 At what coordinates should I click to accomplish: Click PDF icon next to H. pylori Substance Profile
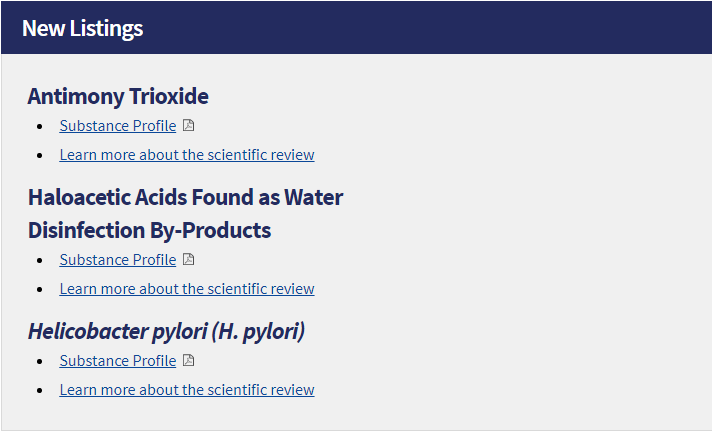(189, 361)
